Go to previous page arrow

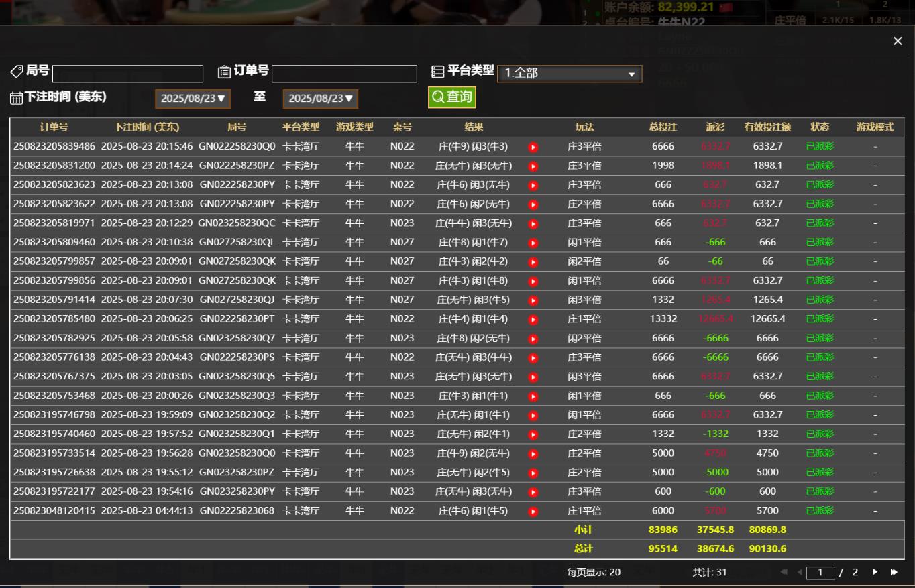(x=799, y=572)
